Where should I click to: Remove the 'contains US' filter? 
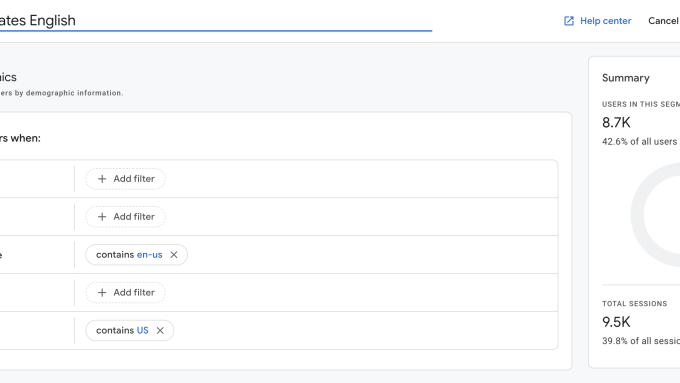pos(160,331)
